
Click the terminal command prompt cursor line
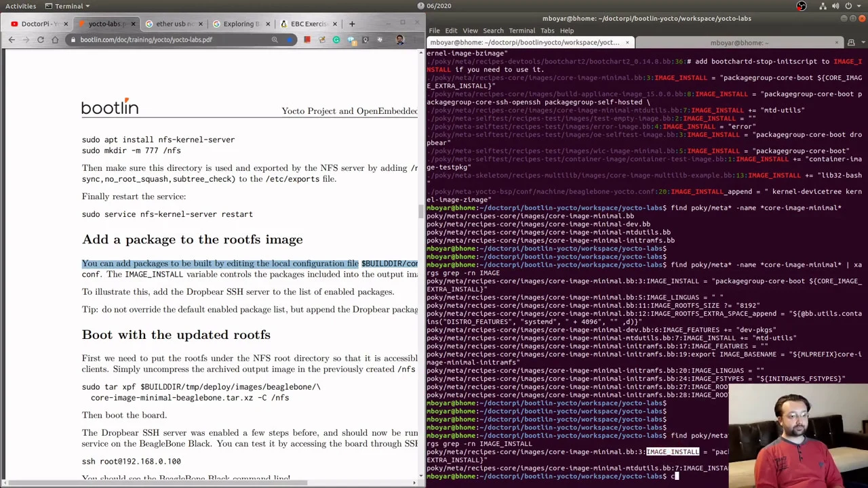pos(552,476)
